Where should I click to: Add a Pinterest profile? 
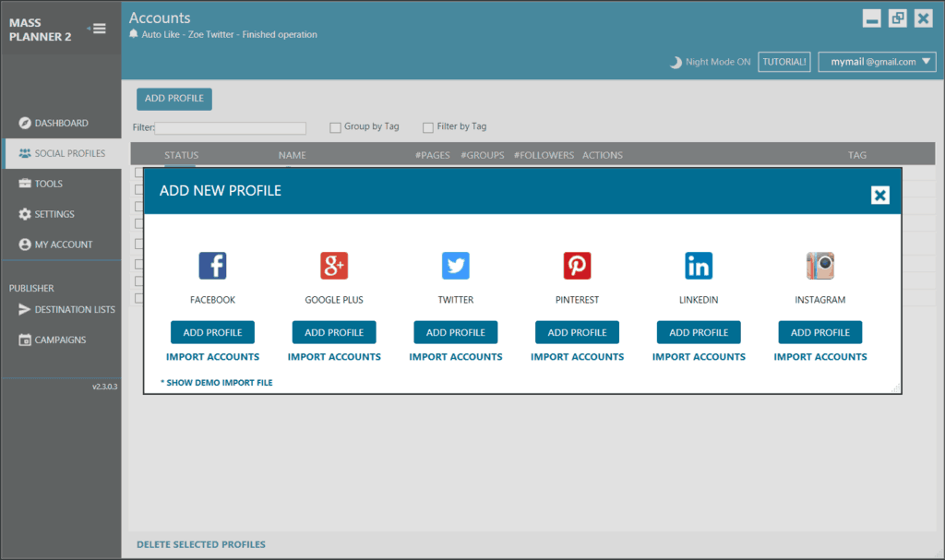[x=577, y=332]
